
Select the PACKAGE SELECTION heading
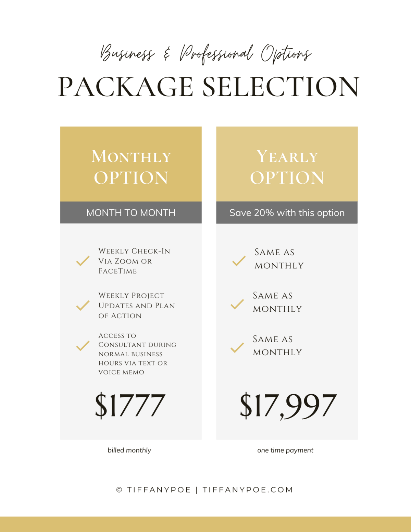[209, 87]
